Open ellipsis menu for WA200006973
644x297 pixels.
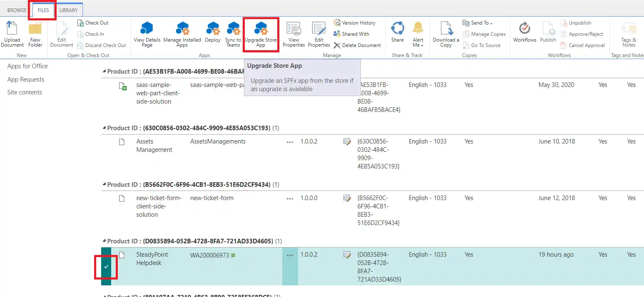click(290, 255)
